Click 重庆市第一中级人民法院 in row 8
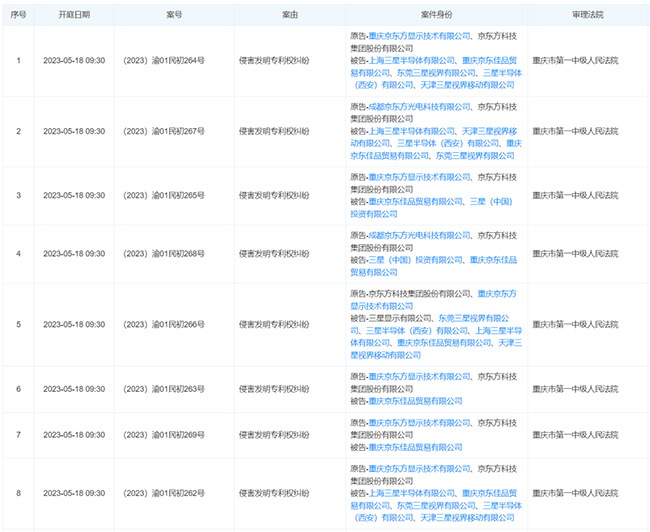 tap(575, 493)
